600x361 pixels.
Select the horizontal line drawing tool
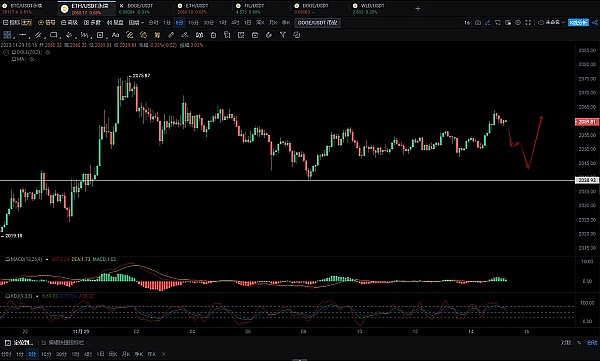point(23,35)
